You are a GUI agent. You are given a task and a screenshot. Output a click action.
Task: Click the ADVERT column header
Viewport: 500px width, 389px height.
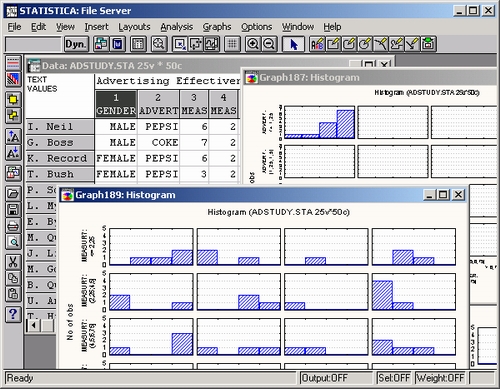click(x=159, y=104)
